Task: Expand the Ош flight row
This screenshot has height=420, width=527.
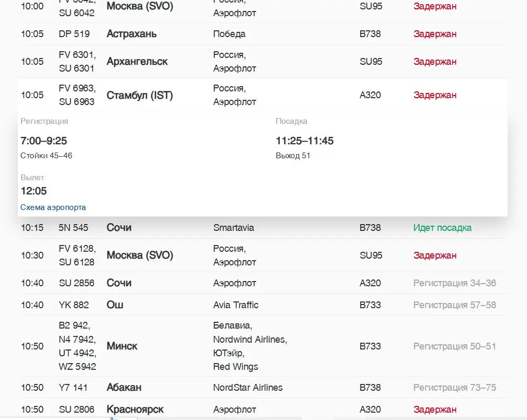Action: pos(115,305)
